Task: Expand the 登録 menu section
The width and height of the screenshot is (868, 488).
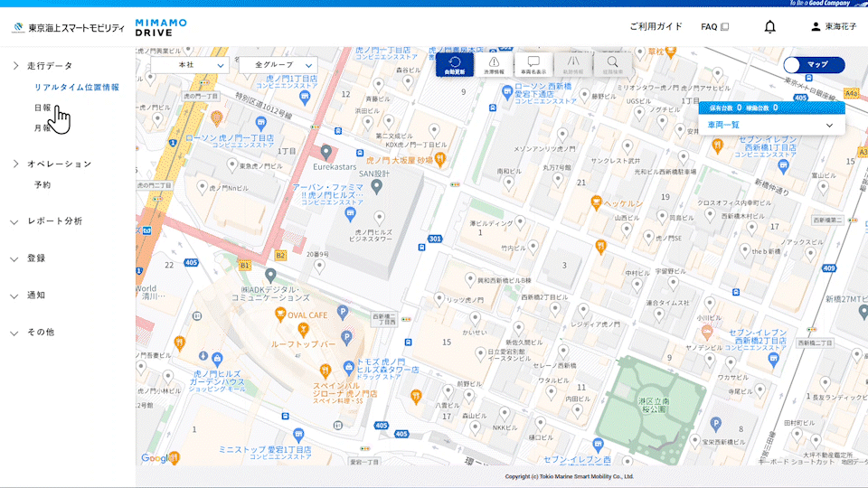Action: click(x=28, y=258)
